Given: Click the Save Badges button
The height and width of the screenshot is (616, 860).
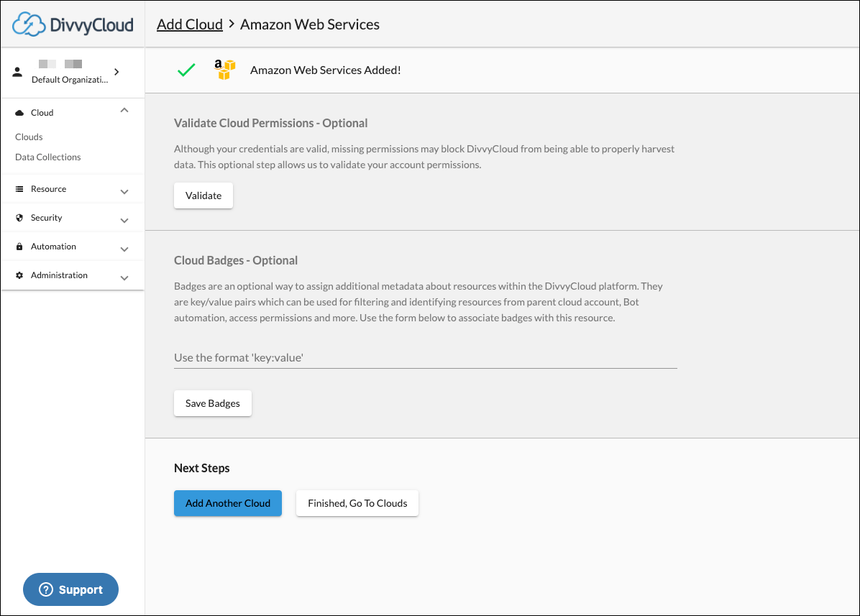Looking at the screenshot, I should point(213,403).
